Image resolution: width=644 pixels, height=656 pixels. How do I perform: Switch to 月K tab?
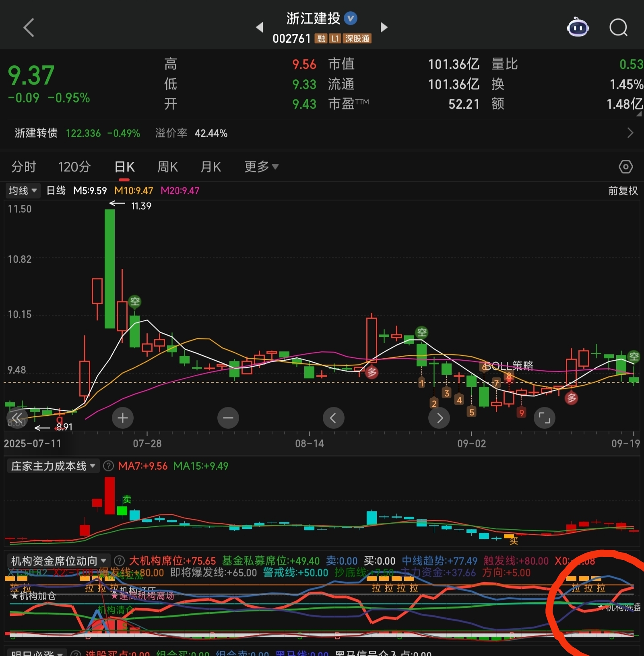point(211,167)
